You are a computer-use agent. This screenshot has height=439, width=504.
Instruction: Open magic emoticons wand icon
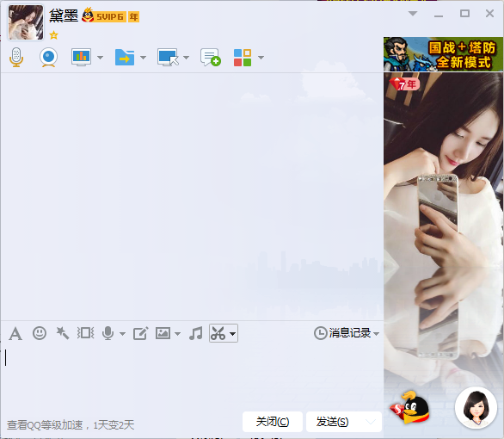63,333
